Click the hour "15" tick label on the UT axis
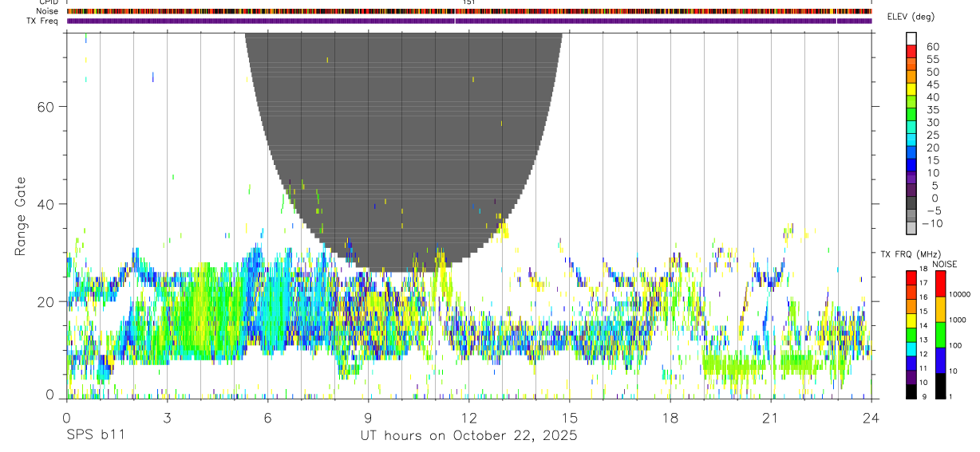The image size is (980, 452). tap(569, 418)
